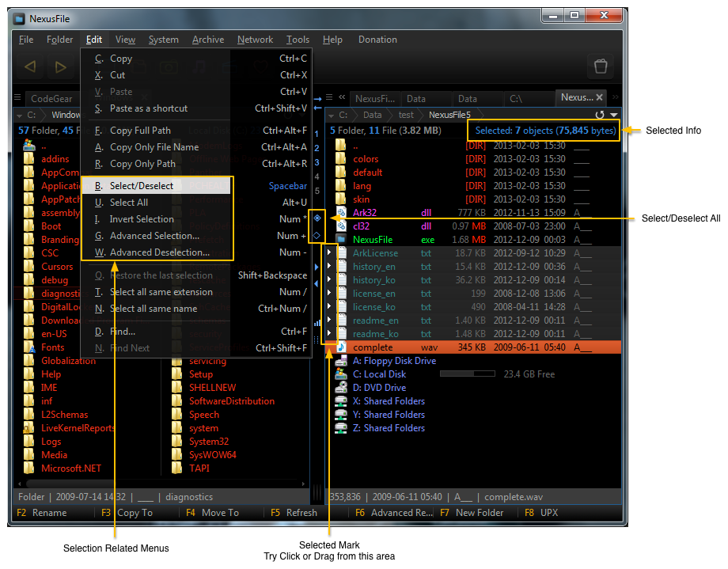Click the C: Local Disk free space bar
Viewport: 728px width, 569px height.
pos(467,374)
